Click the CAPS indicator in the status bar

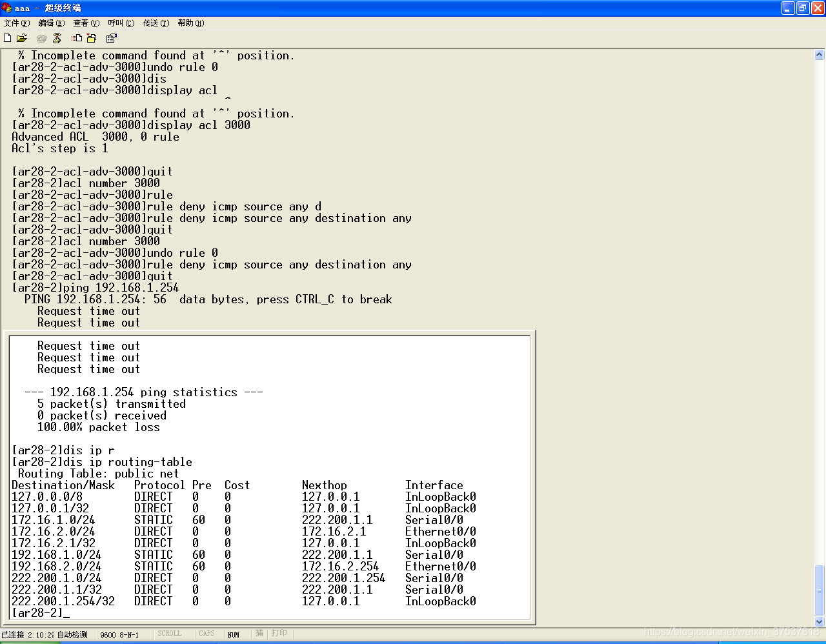click(206, 634)
